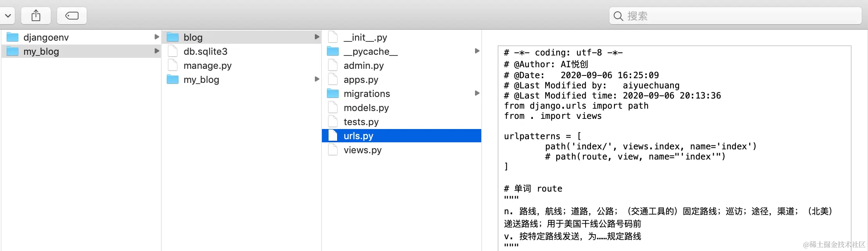The image size is (868, 251).
Task: Click the '# @Author: AI悦创' preview line
Action: point(546,65)
